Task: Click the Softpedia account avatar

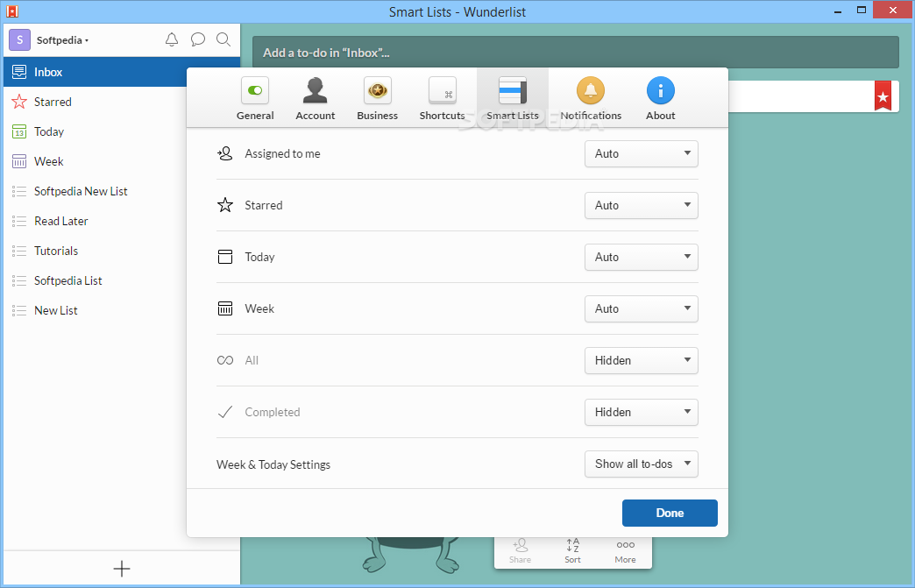Action: pos(20,39)
